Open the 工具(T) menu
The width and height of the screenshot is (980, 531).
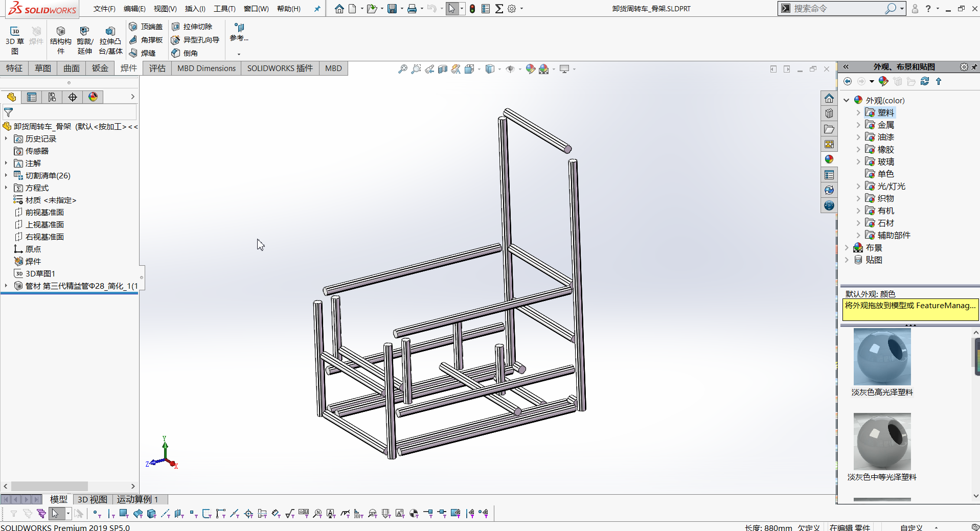[224, 9]
